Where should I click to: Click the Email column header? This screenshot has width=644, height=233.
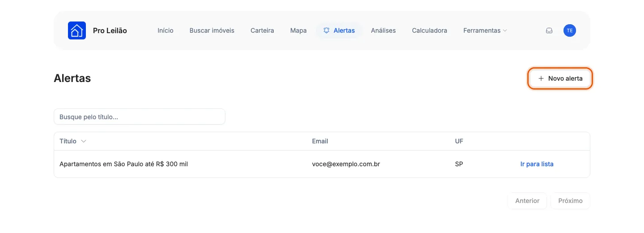click(320, 141)
